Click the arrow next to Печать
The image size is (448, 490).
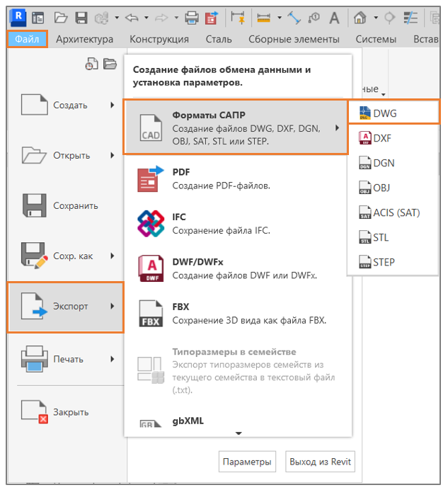tap(113, 359)
